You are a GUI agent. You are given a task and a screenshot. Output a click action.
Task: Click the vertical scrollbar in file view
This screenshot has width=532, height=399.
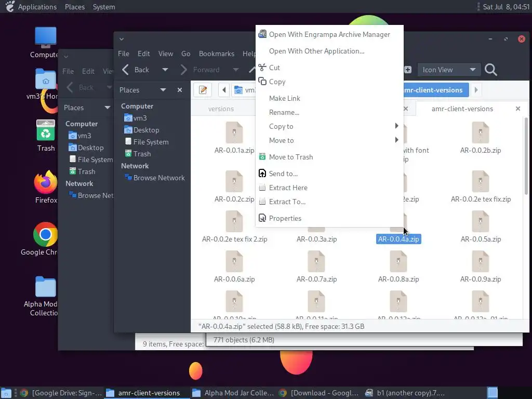pyautogui.click(x=526, y=156)
